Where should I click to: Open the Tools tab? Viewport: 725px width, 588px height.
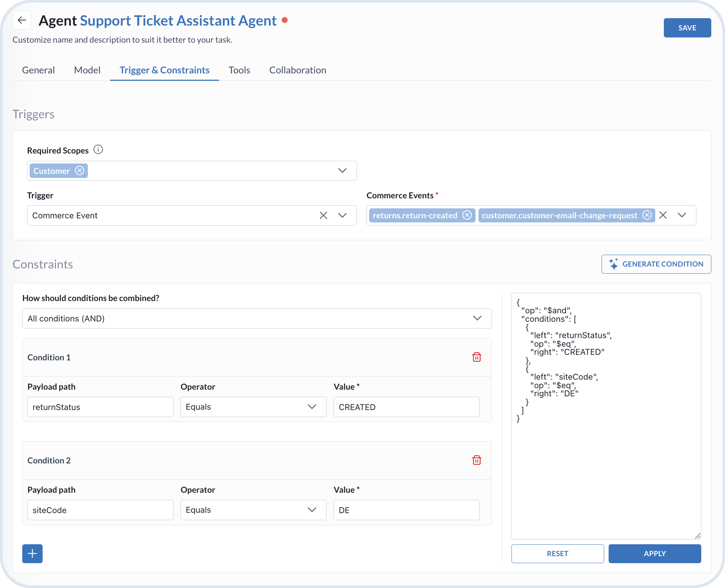point(239,70)
